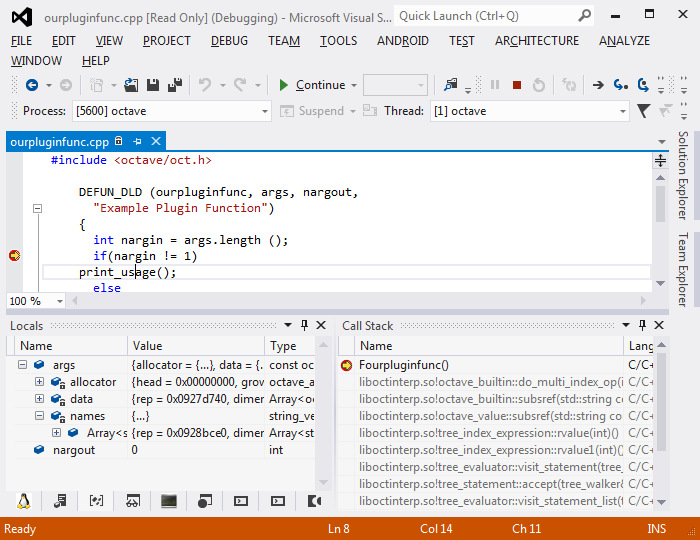Image resolution: width=700 pixels, height=540 pixels.
Task: Click the dark console window icon at bottom
Action: [169, 501]
